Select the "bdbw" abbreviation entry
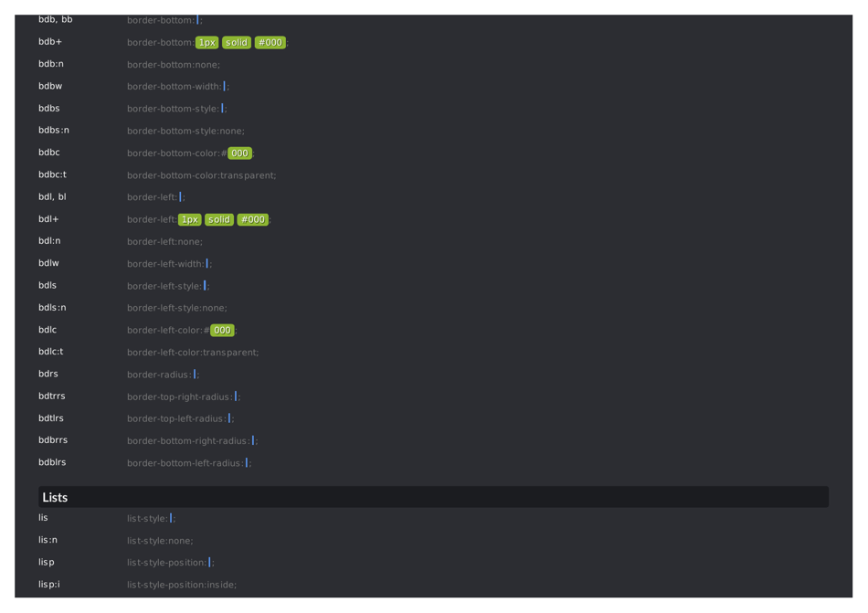This screenshot has width=868, height=613. (49, 86)
